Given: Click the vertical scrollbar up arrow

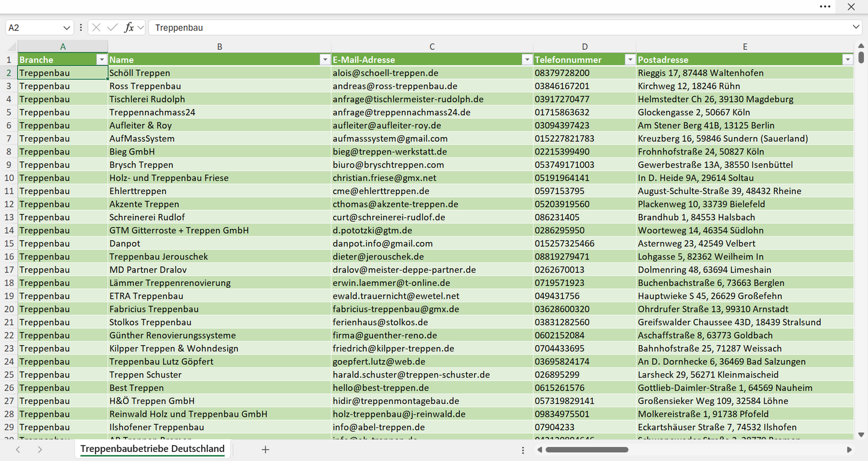Looking at the screenshot, I should click(861, 46).
